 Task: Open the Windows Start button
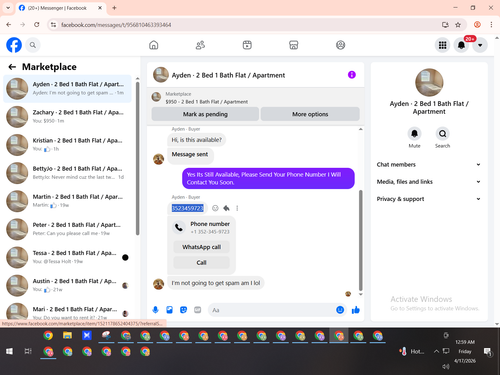[9, 351]
